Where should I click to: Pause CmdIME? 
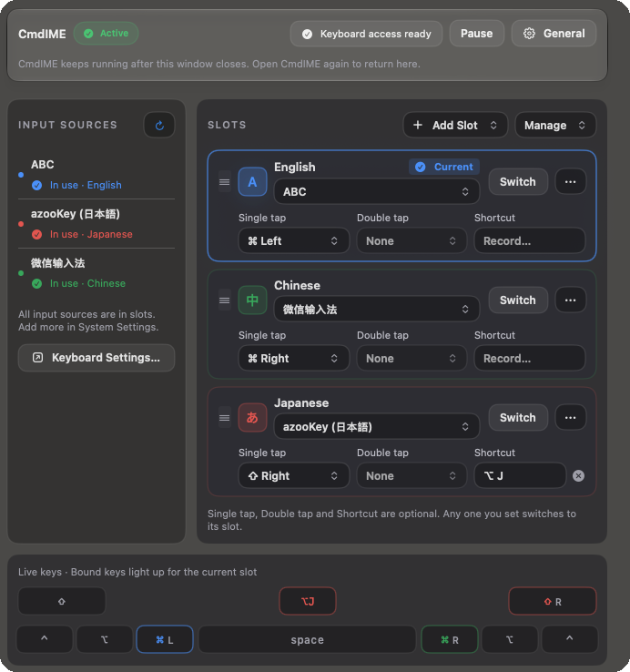point(476,34)
